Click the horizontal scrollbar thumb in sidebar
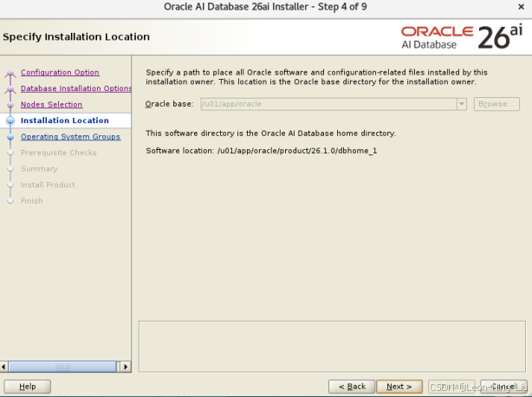 62,367
